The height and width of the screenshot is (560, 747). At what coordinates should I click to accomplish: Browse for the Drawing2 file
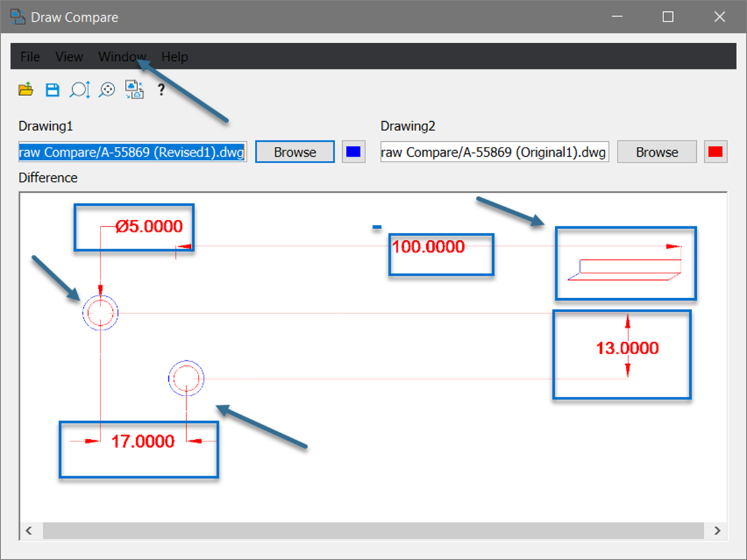point(657,151)
